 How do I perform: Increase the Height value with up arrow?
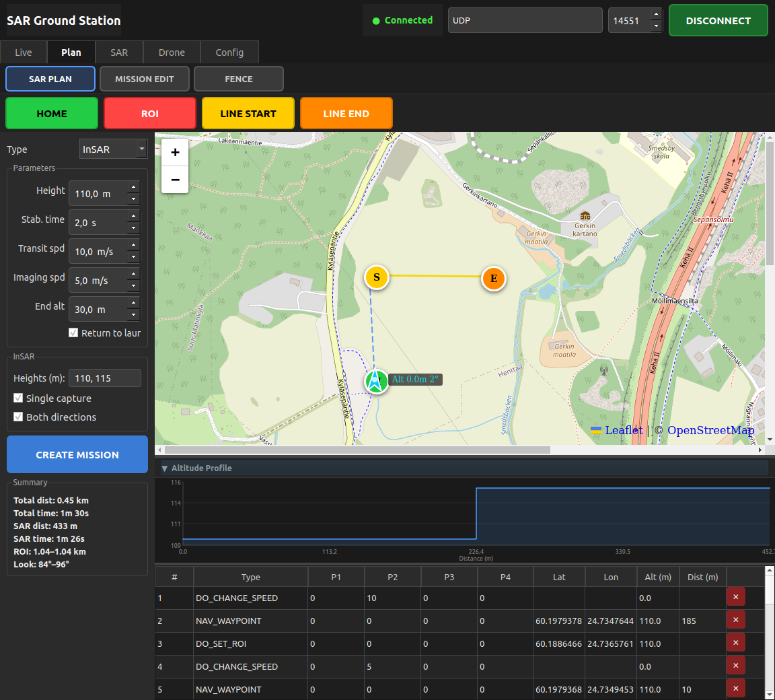click(x=133, y=187)
